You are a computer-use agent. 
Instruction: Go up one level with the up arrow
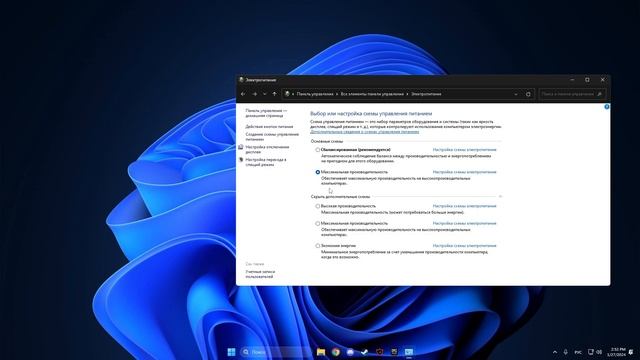(274, 94)
